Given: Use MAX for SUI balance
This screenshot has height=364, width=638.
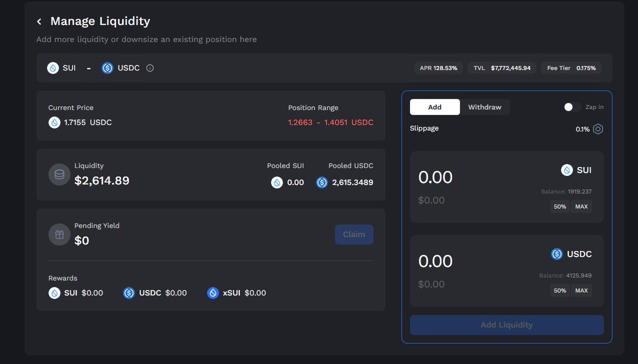Looking at the screenshot, I should click(582, 207).
